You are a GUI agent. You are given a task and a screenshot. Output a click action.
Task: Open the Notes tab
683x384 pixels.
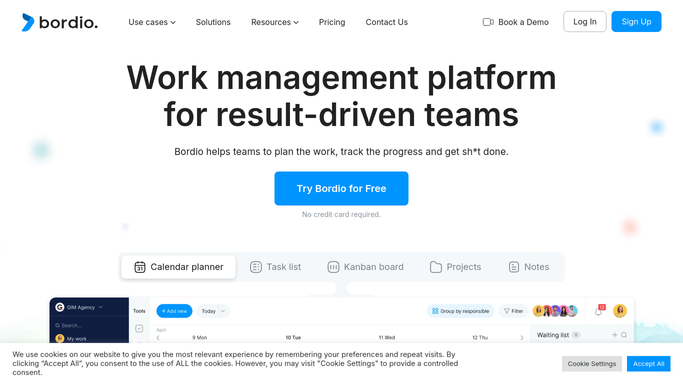(x=529, y=267)
